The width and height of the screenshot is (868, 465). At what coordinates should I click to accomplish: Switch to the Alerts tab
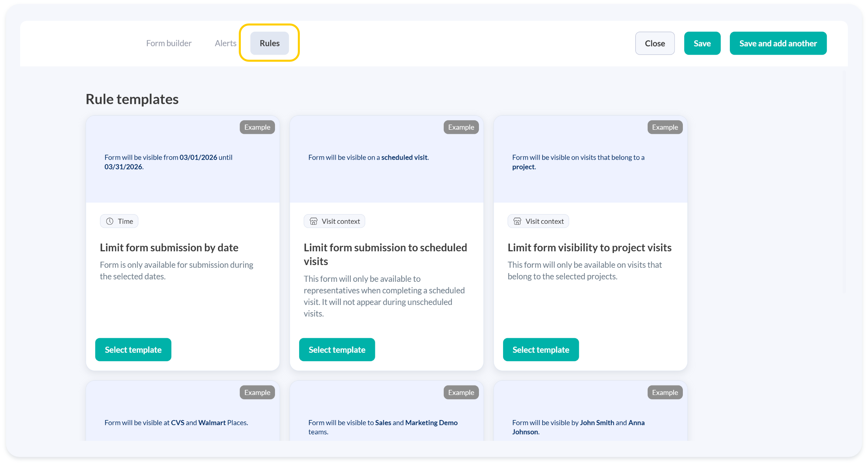click(x=225, y=43)
